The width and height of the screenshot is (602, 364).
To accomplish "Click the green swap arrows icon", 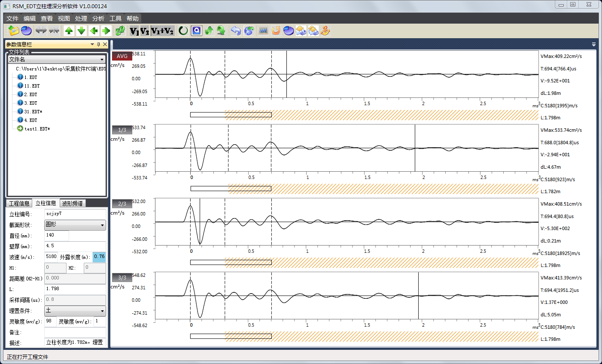I will coord(120,30).
